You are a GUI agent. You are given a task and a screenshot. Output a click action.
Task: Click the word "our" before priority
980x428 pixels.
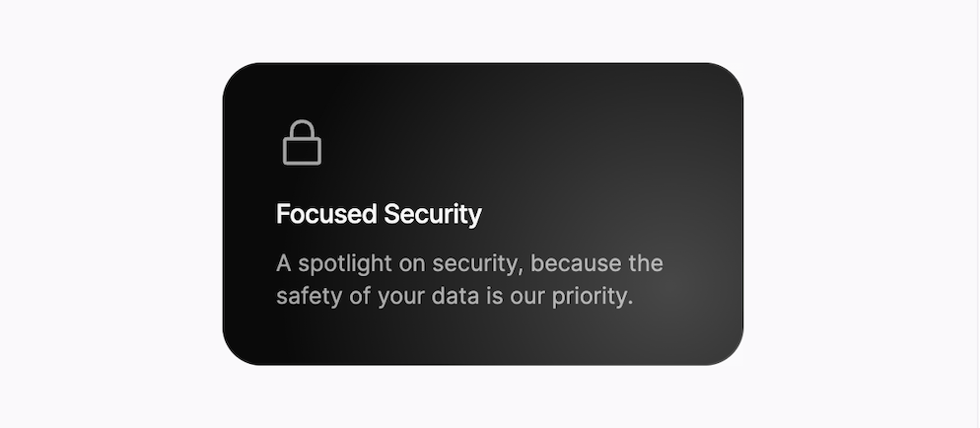(528, 298)
